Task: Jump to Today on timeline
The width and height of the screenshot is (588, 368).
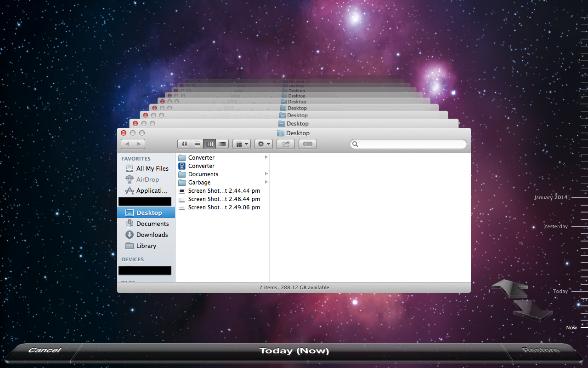Action: pyautogui.click(x=560, y=291)
